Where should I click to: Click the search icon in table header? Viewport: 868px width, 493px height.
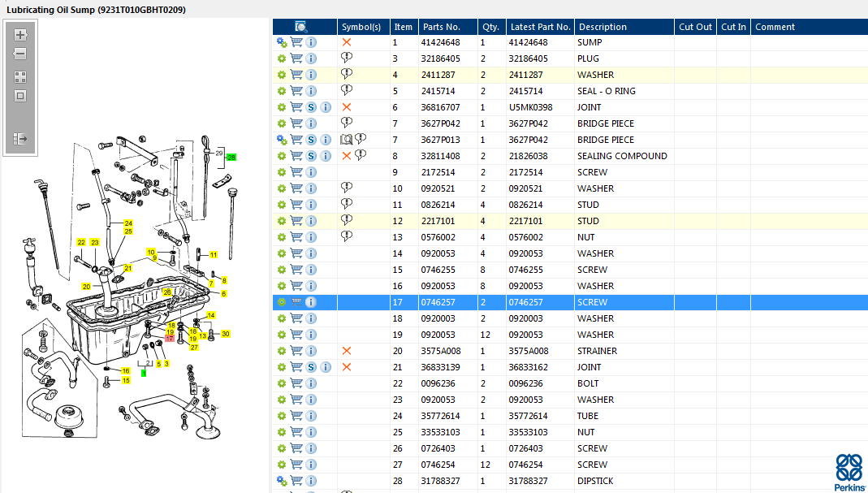pyautogui.click(x=300, y=27)
